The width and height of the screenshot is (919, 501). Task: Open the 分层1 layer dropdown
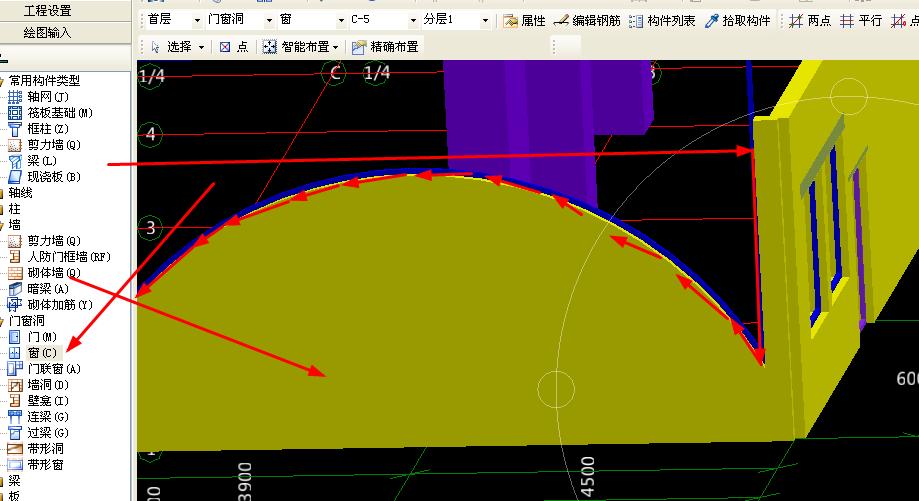485,20
